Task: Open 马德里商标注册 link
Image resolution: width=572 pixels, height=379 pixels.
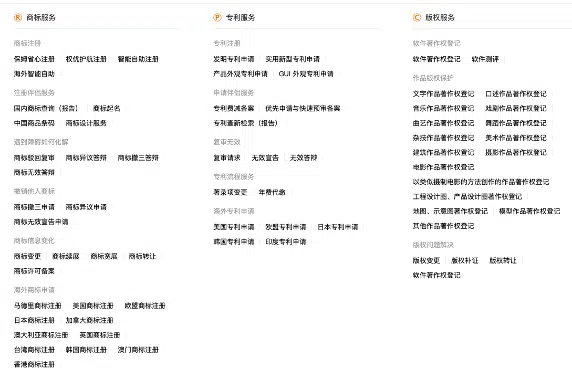Action: 38,305
